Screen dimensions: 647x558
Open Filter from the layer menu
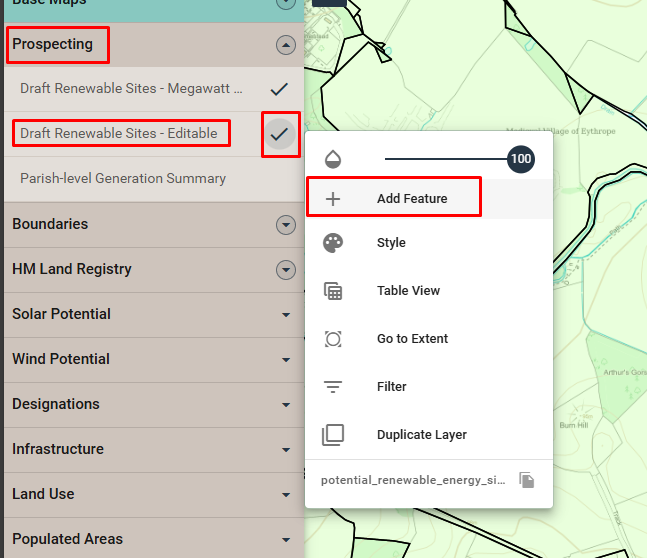coord(429,387)
